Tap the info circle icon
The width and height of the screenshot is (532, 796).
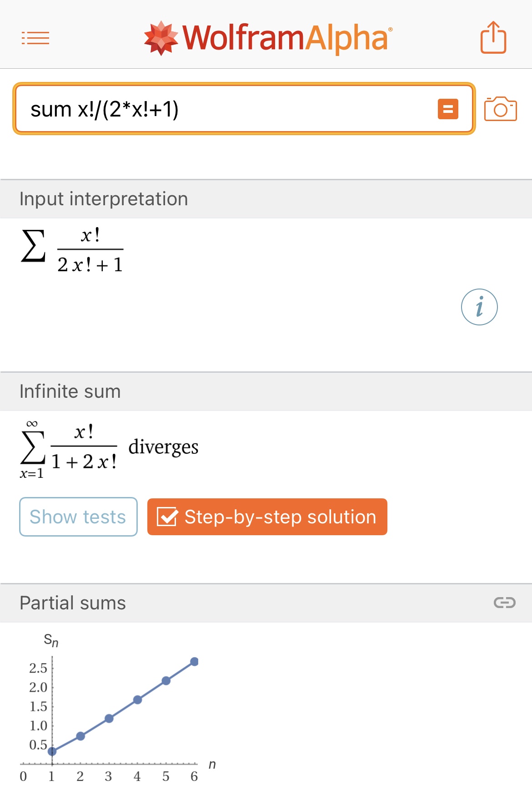tap(479, 307)
